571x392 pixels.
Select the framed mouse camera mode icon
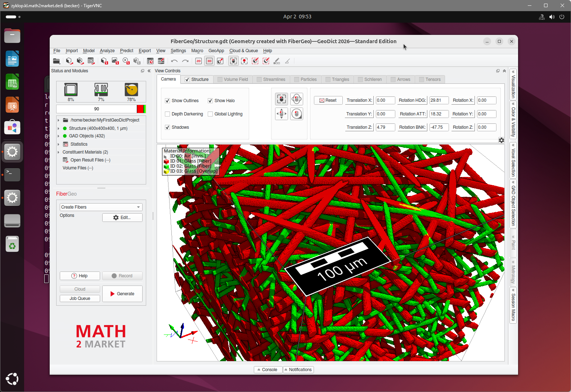coord(282,99)
